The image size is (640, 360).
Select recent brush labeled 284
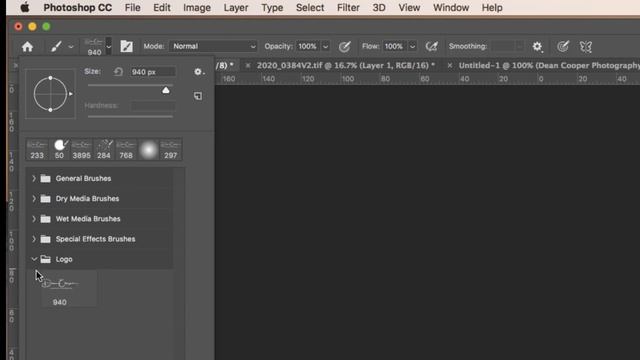point(104,149)
